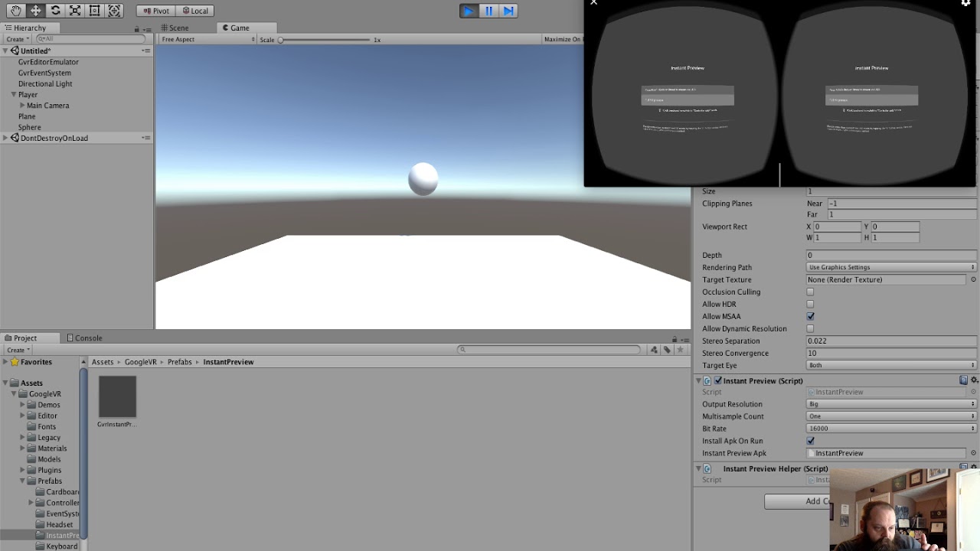980x551 pixels.
Task: Open Hierarchy Create dropdown
Action: point(18,39)
